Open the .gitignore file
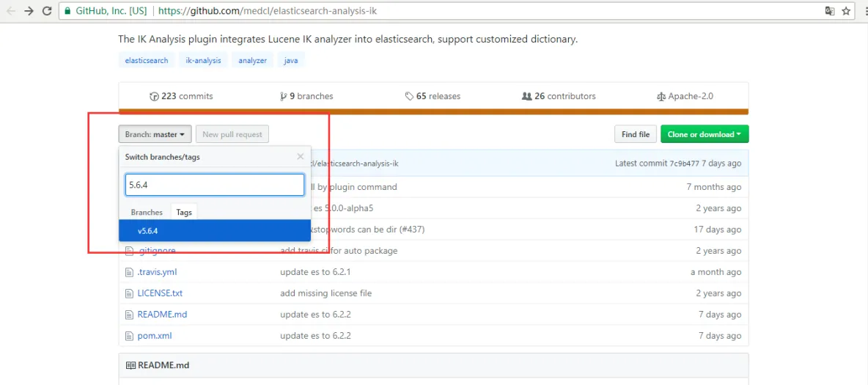The image size is (868, 385). click(x=156, y=250)
